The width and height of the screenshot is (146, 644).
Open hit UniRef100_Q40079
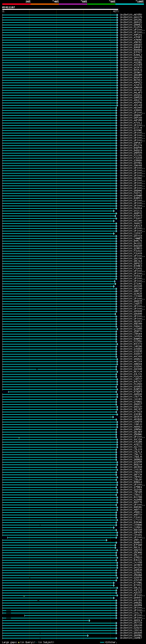click(131, 17)
